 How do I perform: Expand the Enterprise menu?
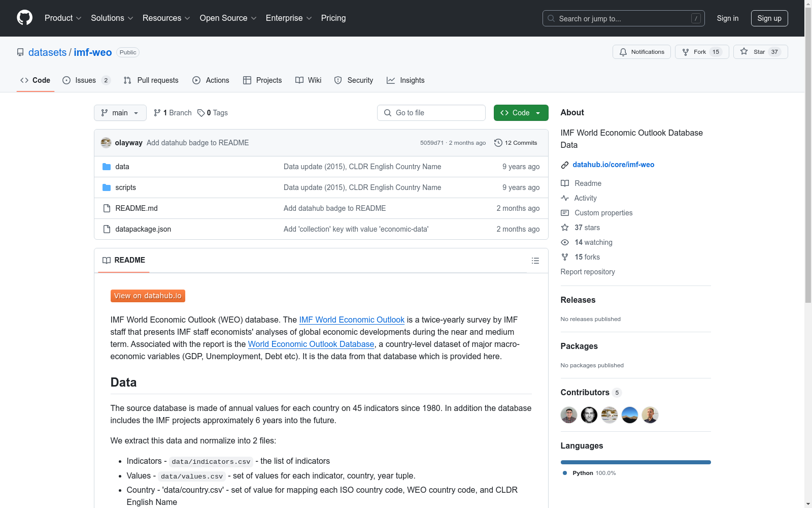click(289, 18)
